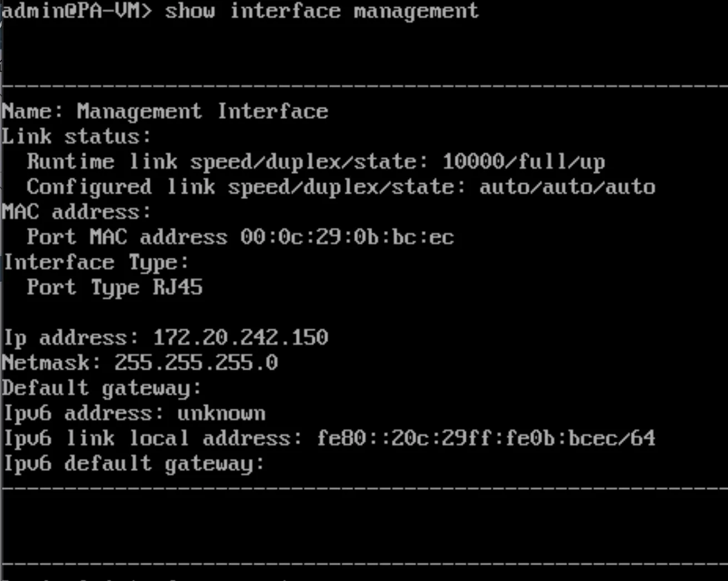Click the "Netmask:" label

point(52,363)
